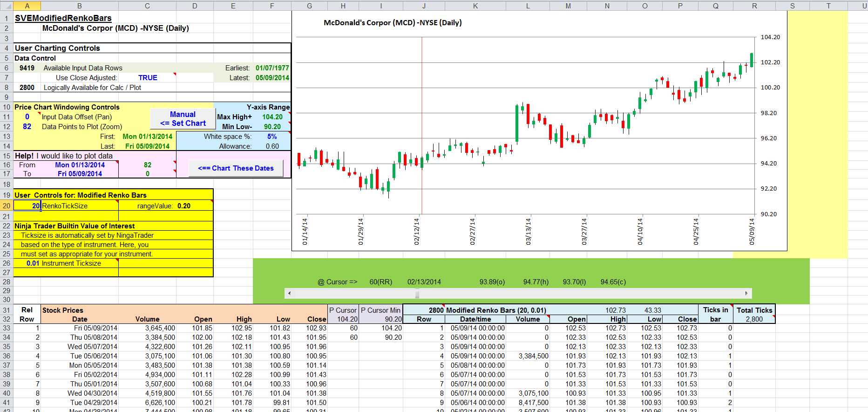Click the cursor date 02/13/2014 readout

(424, 282)
